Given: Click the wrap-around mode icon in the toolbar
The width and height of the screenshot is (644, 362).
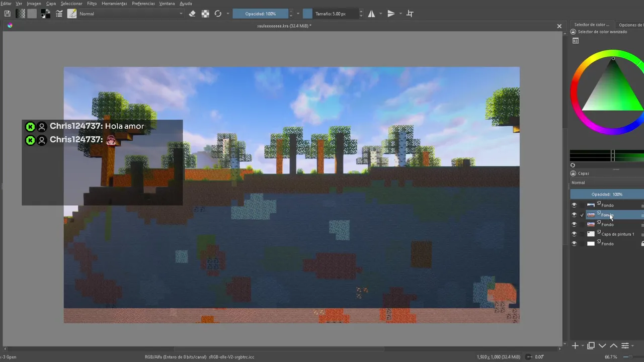Looking at the screenshot, I should point(410,14).
